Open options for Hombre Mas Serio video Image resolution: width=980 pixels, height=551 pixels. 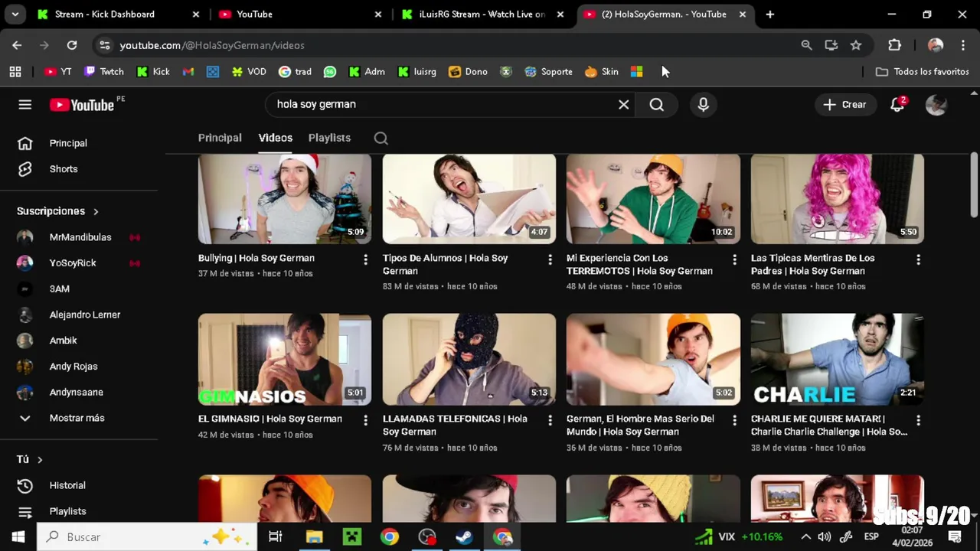pos(734,420)
